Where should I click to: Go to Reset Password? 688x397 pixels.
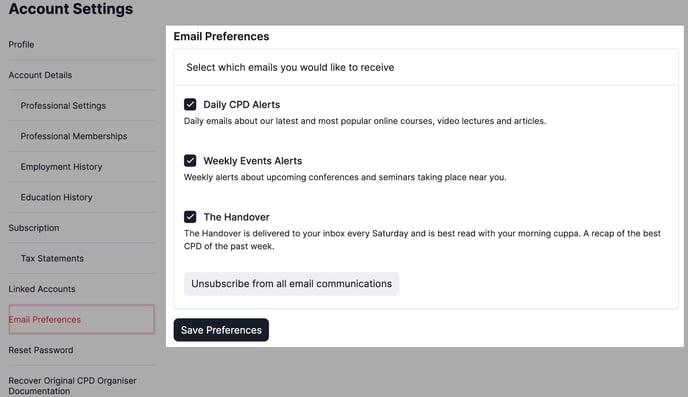tap(41, 350)
